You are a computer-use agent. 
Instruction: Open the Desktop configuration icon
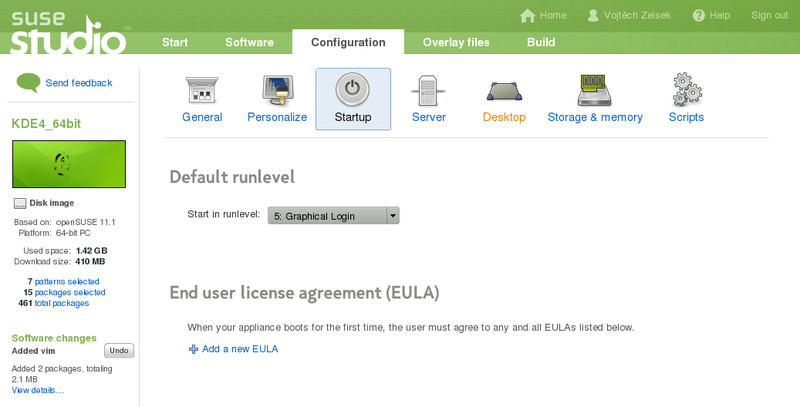(x=504, y=92)
